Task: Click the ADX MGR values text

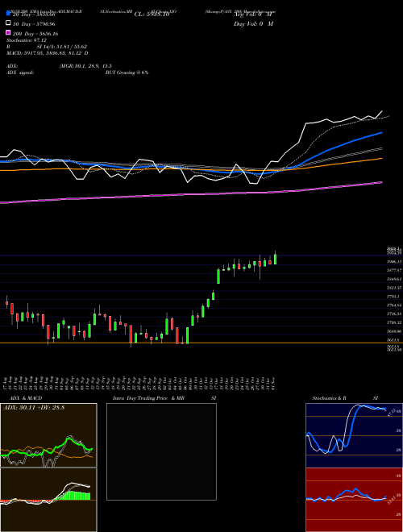Action: point(85,66)
